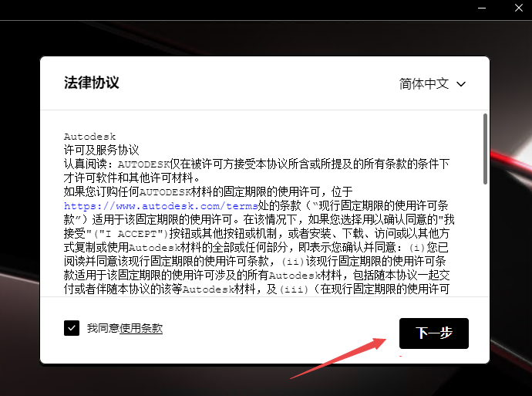
Task: Click the 我同意 label text next to the checkbox
Action: (x=103, y=328)
